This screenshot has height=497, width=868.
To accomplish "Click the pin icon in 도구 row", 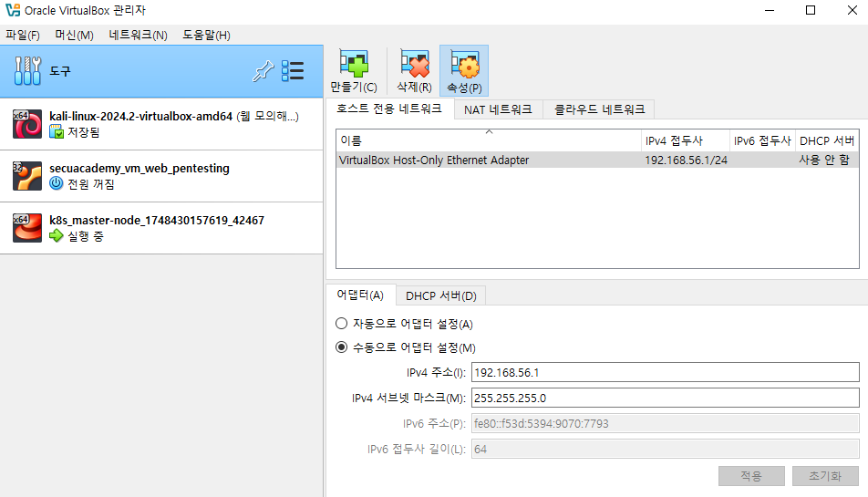I will pos(263,71).
